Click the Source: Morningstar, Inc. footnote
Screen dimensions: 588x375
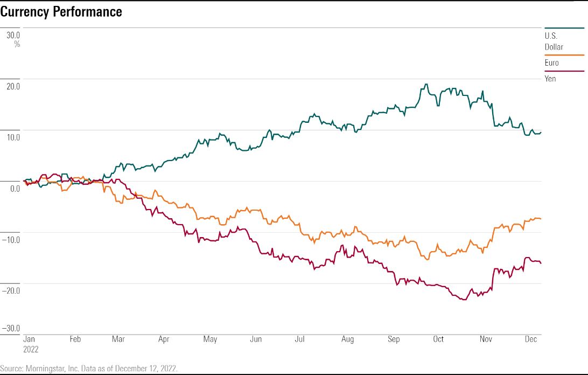coord(89,369)
